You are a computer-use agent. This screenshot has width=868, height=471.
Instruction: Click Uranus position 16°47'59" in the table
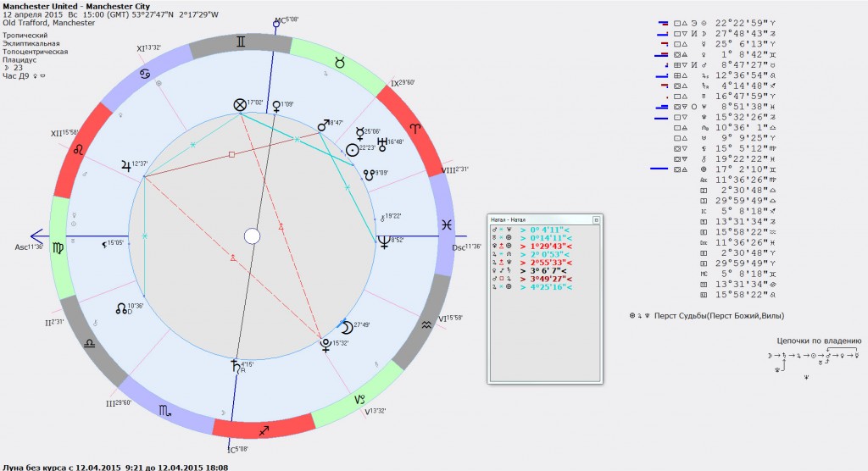(x=742, y=97)
